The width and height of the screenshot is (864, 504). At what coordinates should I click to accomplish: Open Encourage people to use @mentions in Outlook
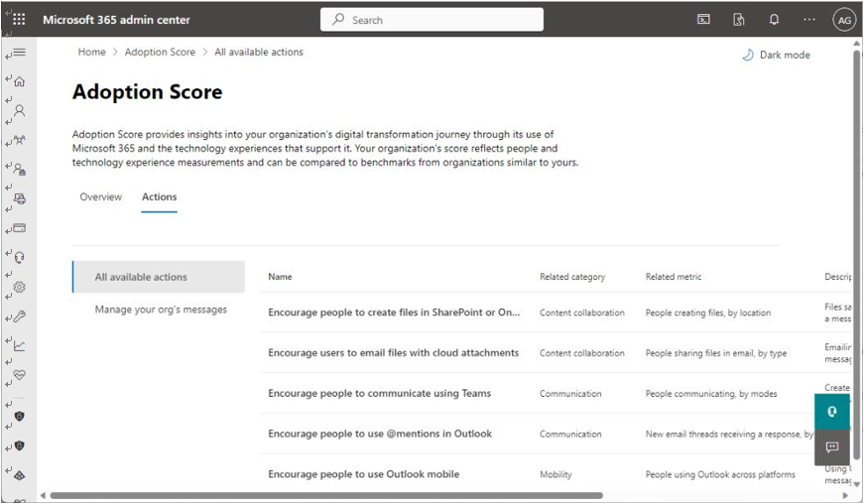coord(380,434)
